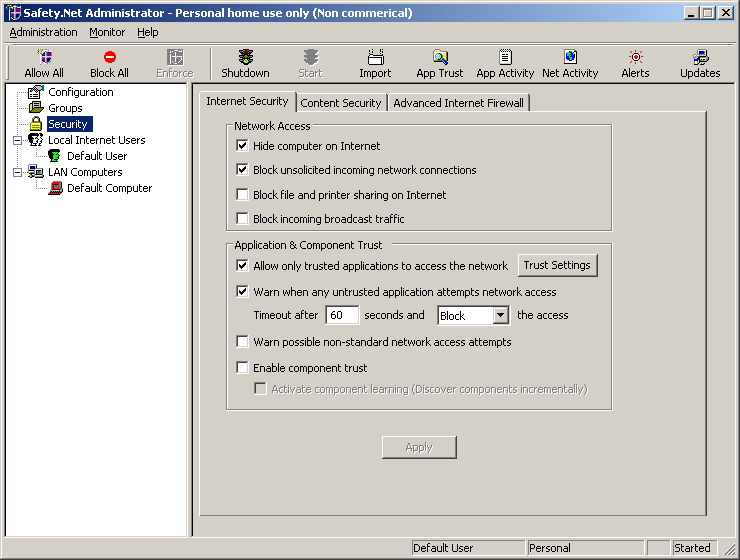
Task: Open the Block action dropdown arrow
Action: point(500,315)
